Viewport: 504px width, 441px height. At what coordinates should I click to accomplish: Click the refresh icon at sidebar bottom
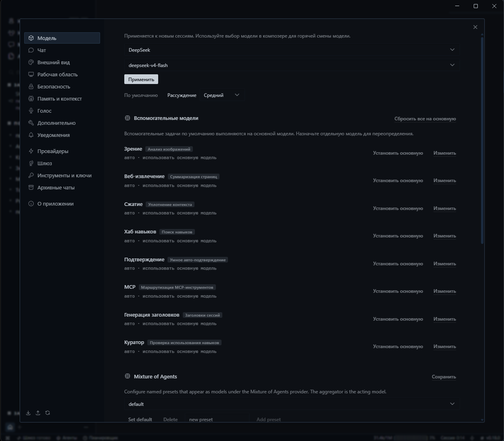[x=48, y=413]
